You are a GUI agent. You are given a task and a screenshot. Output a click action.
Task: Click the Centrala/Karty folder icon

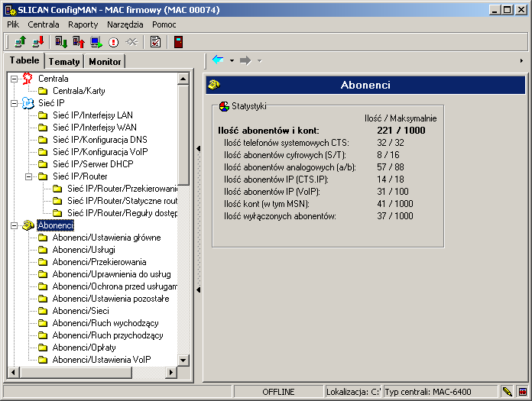43,91
